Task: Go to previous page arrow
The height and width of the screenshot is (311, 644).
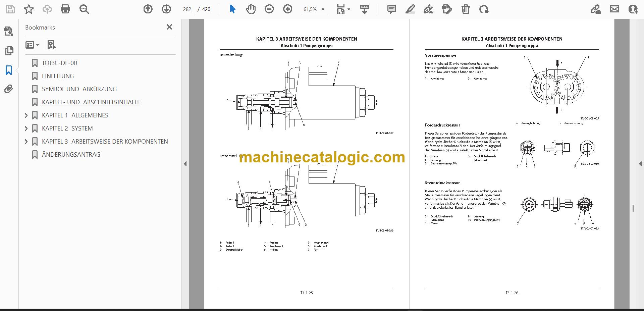Action: click(x=148, y=9)
